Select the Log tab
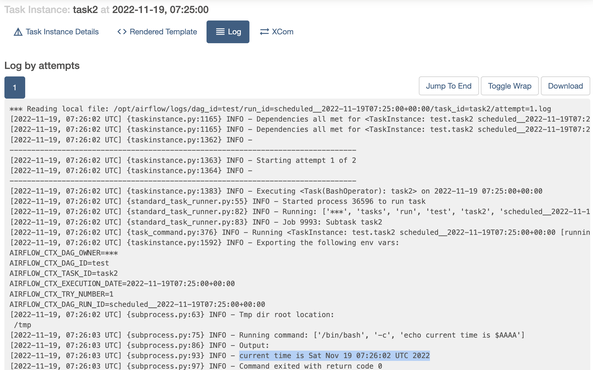Image resolution: width=593 pixels, height=370 pixels. click(228, 32)
